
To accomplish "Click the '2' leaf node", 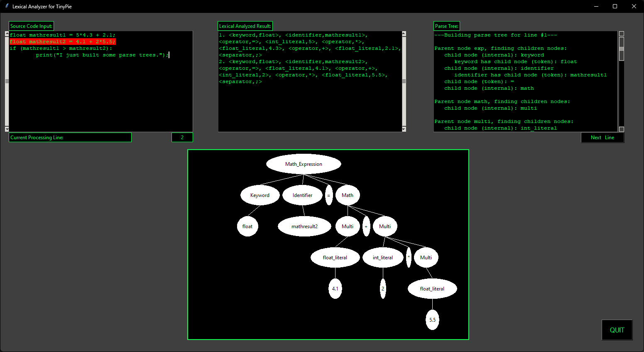I will pos(383,289).
